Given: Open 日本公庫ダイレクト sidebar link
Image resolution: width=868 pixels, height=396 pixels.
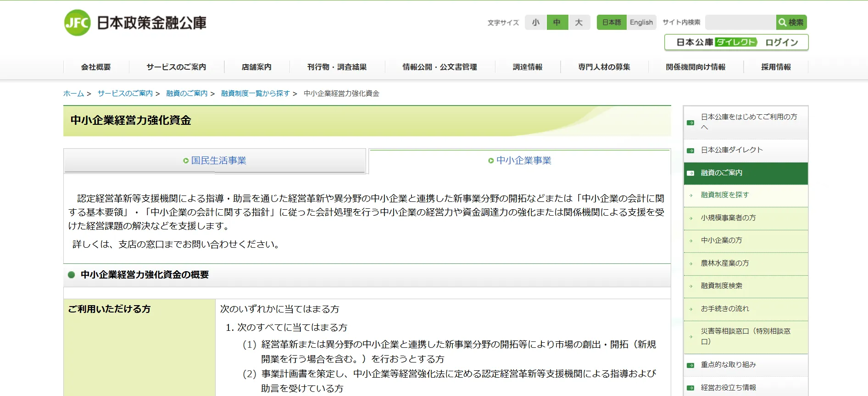Looking at the screenshot, I should (x=746, y=151).
